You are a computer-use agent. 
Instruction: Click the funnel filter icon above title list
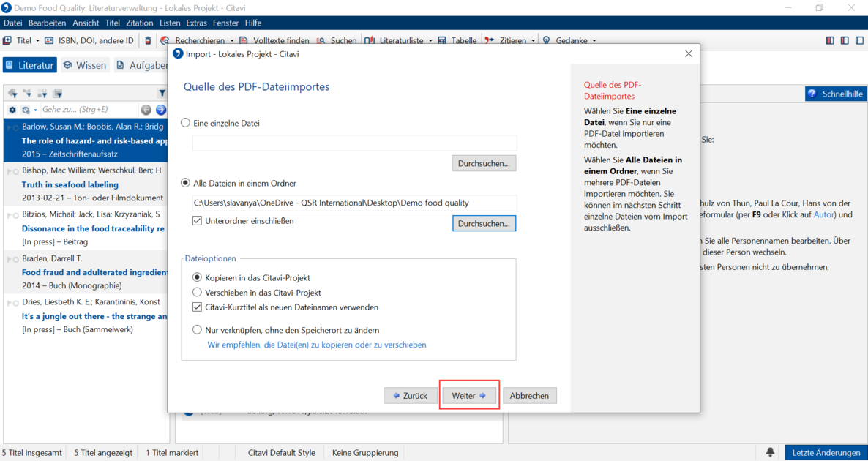click(x=162, y=94)
